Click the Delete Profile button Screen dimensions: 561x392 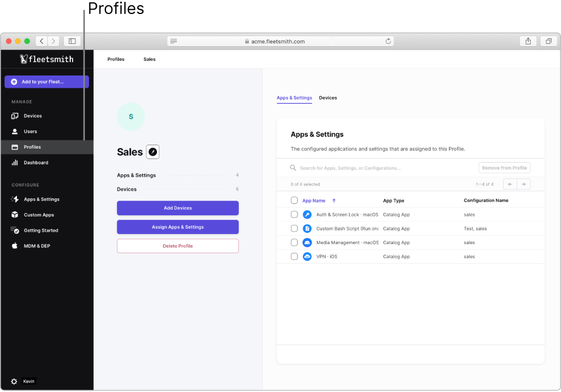(x=177, y=246)
